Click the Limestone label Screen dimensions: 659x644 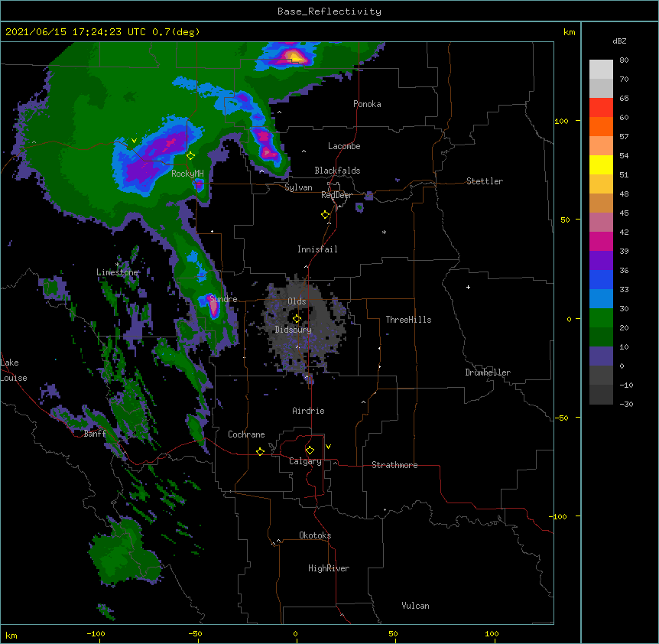click(x=117, y=272)
